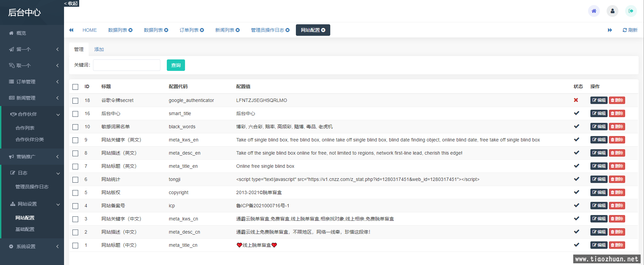Check the row with smart_title
The image size is (644, 265).
coord(75,114)
